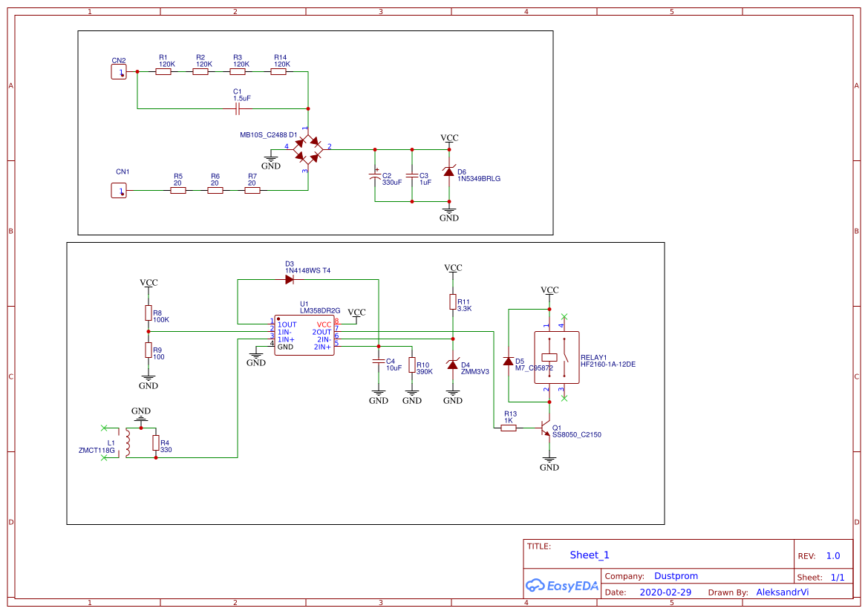Select the VCC symbol above resistor R11
This screenshot has width=868, height=614.
(452, 267)
